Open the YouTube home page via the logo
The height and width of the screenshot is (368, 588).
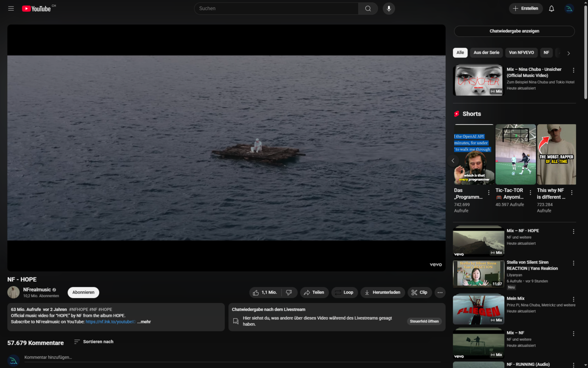[x=37, y=8]
